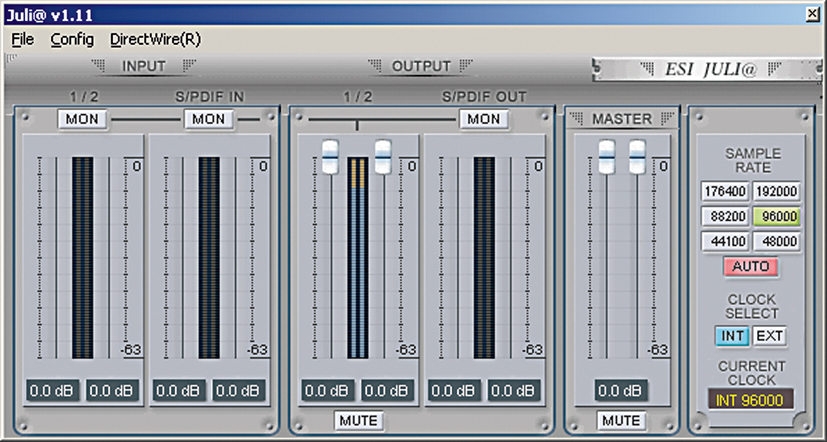This screenshot has height=442, width=827.
Task: Click output 1/2 right dB value
Action: pos(387,391)
